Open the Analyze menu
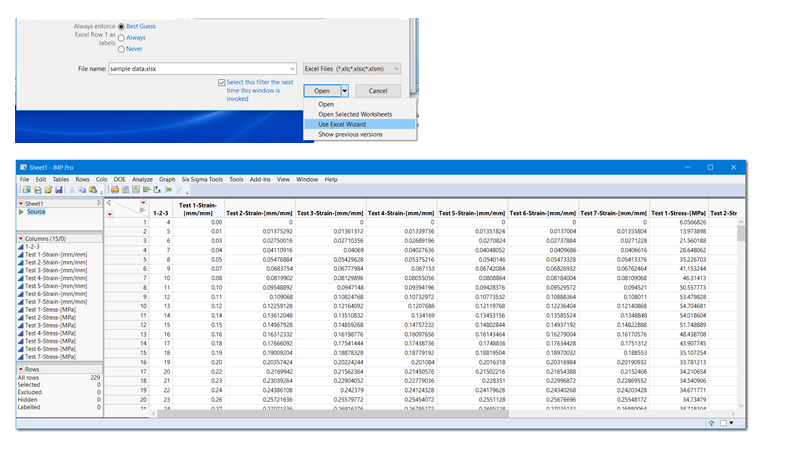800x450 pixels. tap(142, 180)
